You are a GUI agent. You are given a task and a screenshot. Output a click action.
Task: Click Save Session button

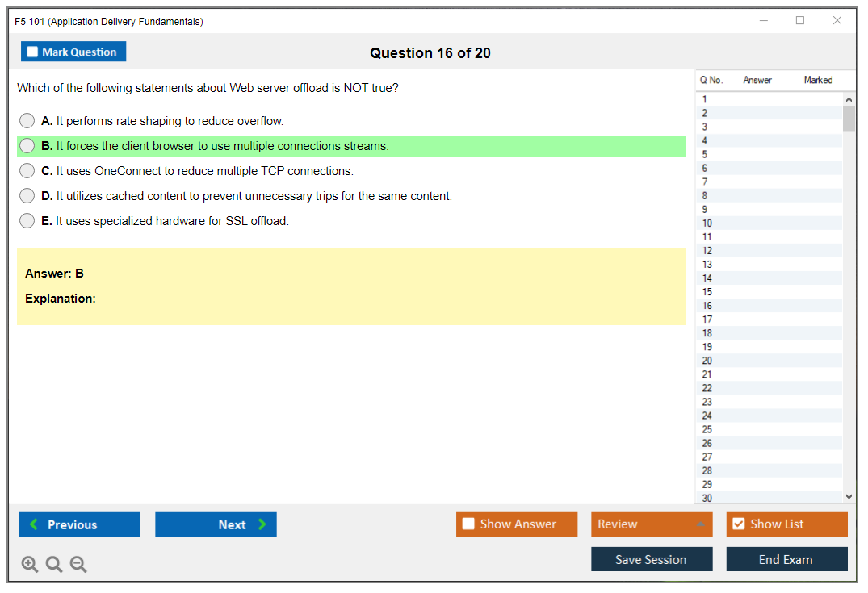[652, 559]
